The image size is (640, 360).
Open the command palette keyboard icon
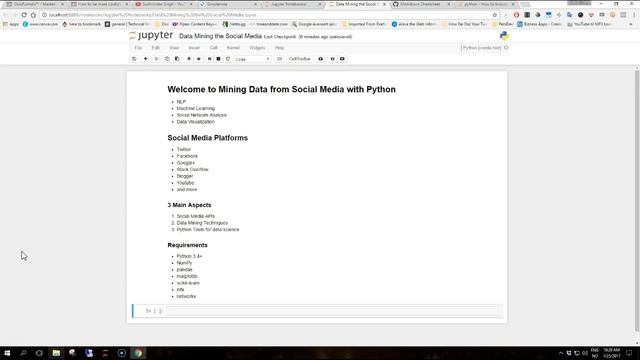click(x=279, y=59)
